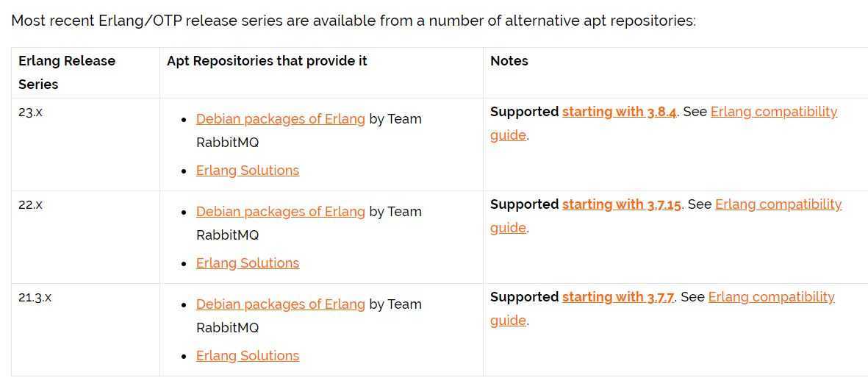Open Erlang compatibility guide link in 23.x row
868x386 pixels.
(x=774, y=112)
